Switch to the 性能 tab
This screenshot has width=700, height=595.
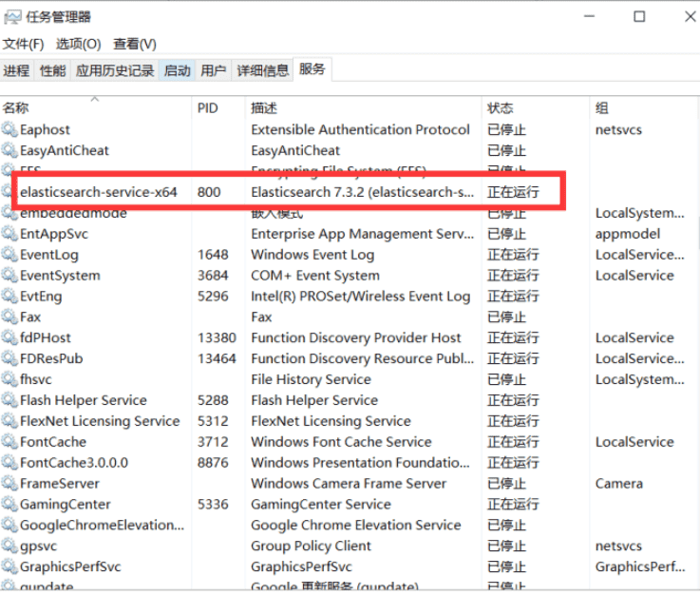click(x=52, y=70)
